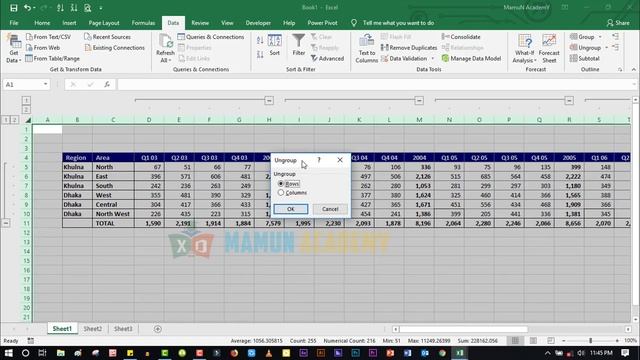Open Manage Data Model
Viewport: 640px width, 360px height.
471,58
